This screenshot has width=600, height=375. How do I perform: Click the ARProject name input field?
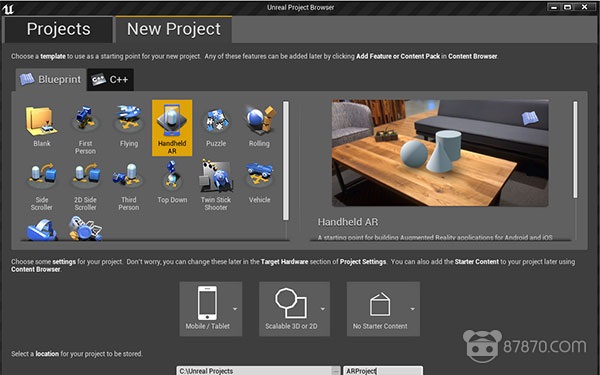383,370
